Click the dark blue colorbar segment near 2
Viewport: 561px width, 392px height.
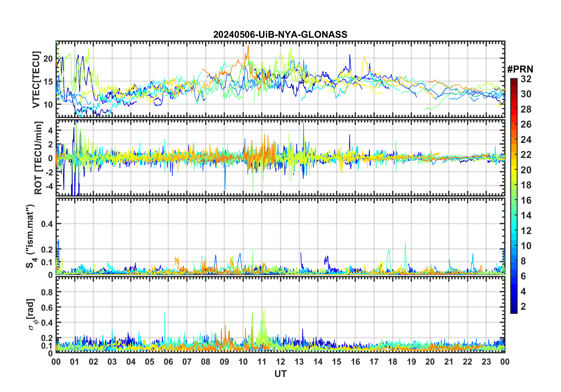pos(514,307)
